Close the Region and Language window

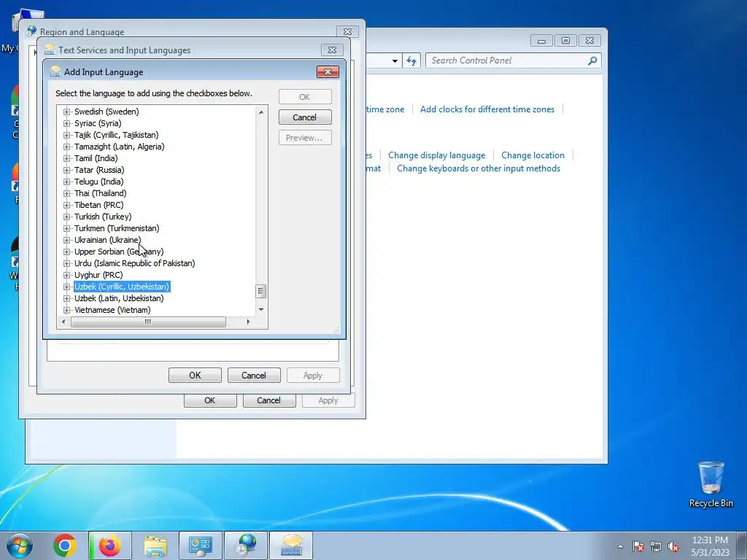[347, 32]
